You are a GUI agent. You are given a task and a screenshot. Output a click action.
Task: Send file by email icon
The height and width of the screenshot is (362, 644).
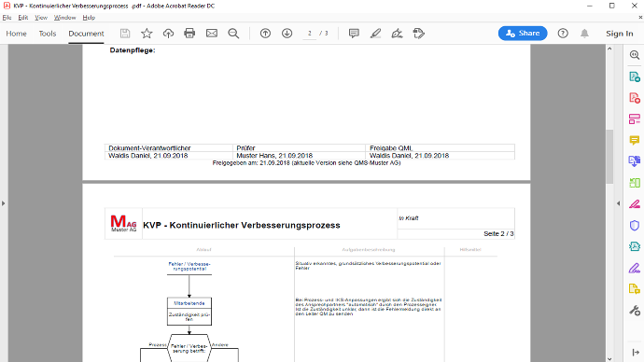[212, 34]
